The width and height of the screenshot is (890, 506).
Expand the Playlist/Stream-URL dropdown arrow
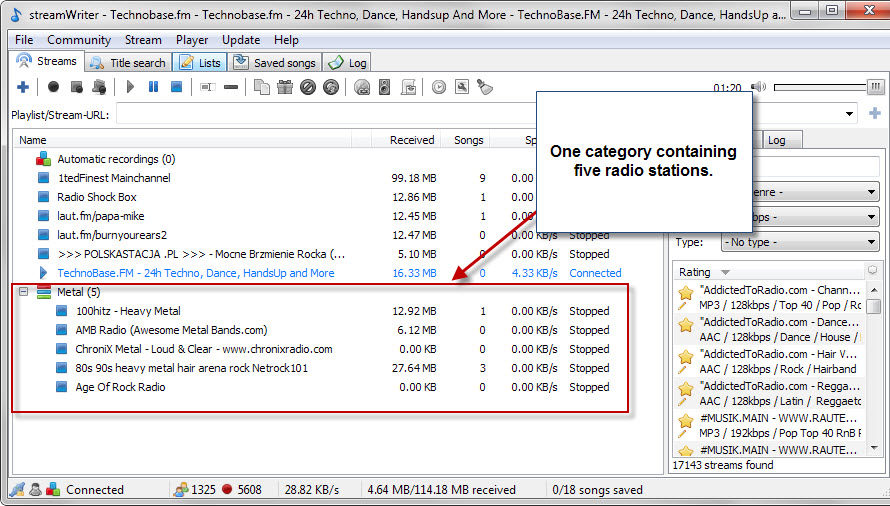[849, 114]
